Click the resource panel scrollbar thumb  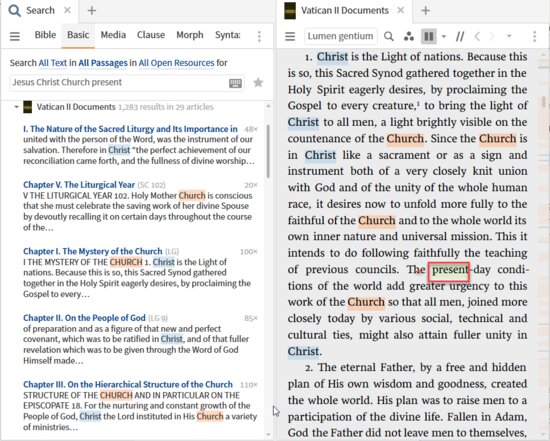point(544,102)
